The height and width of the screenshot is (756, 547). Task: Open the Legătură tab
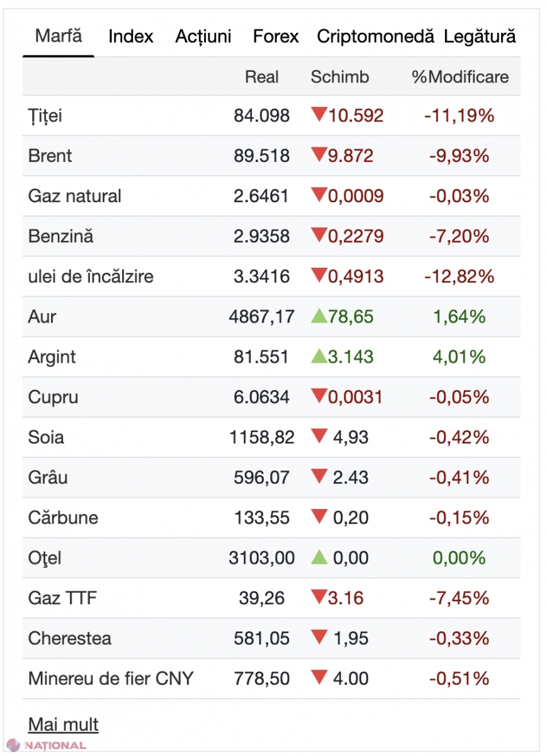tap(480, 37)
